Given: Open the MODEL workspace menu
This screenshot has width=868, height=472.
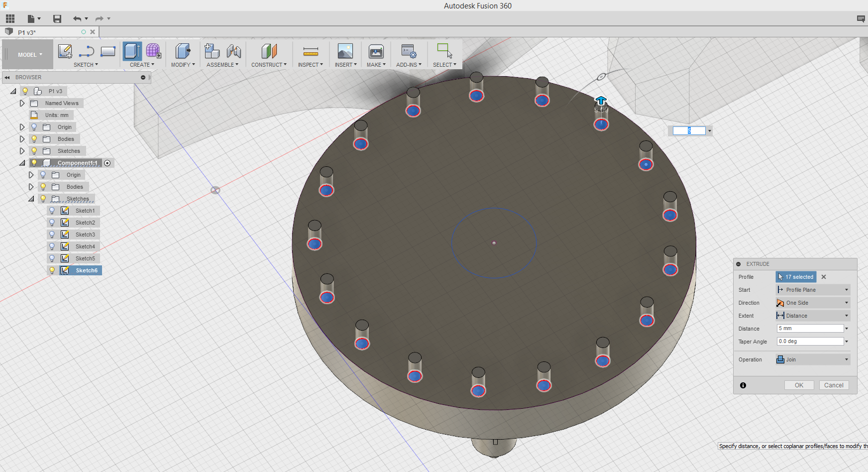Looking at the screenshot, I should pyautogui.click(x=28, y=55).
